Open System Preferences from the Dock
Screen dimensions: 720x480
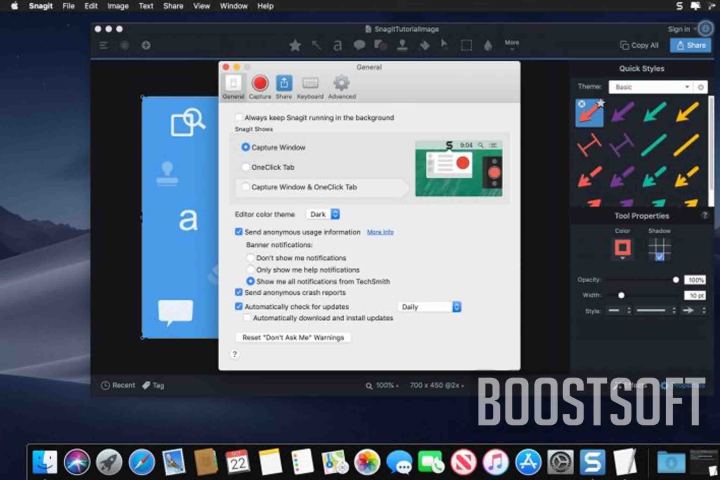560,462
